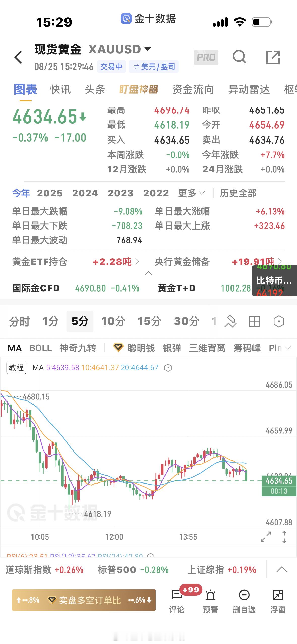This screenshot has width=297, height=644.
Task: Switch to the 快讯 tab
Action: pos(60,90)
